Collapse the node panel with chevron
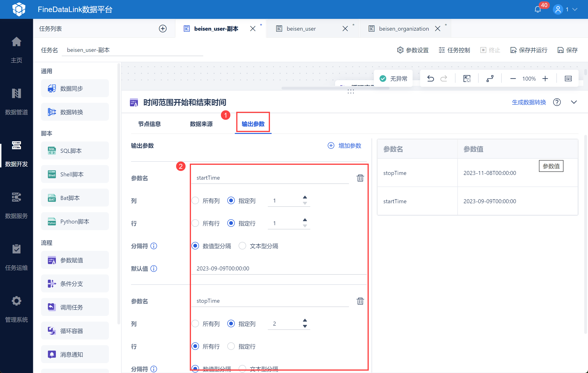The height and width of the screenshot is (373, 588). click(574, 102)
